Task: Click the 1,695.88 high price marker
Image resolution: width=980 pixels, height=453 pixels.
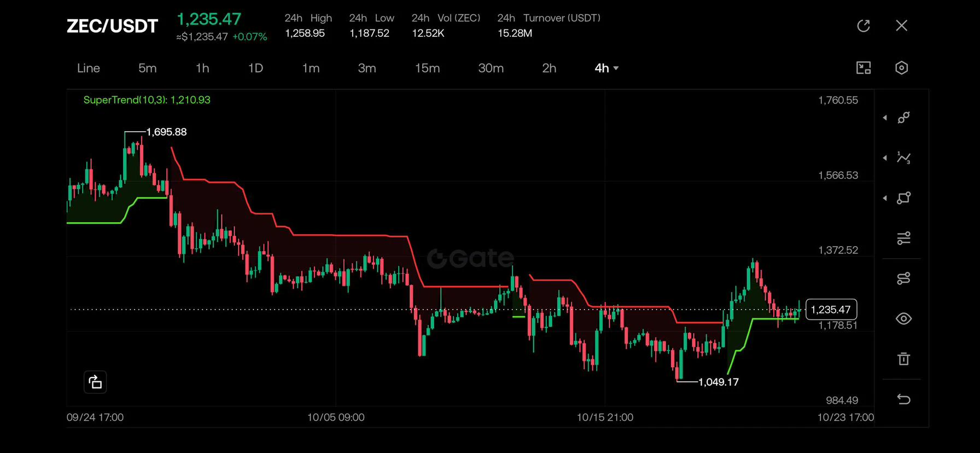Action: point(166,132)
